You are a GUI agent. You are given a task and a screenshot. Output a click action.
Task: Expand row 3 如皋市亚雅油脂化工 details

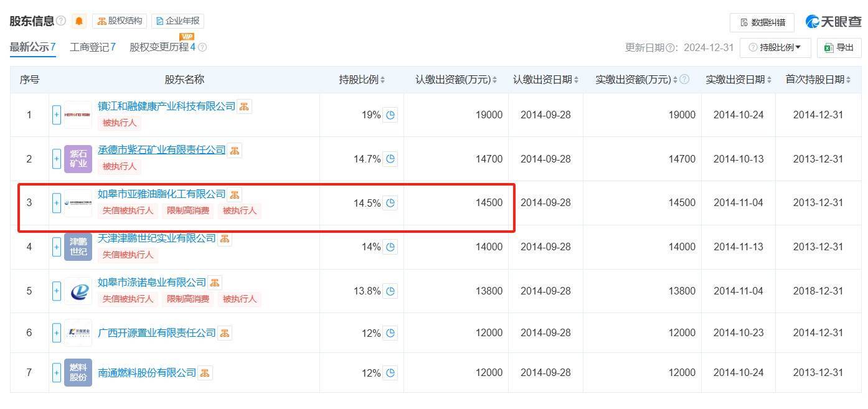click(x=57, y=203)
